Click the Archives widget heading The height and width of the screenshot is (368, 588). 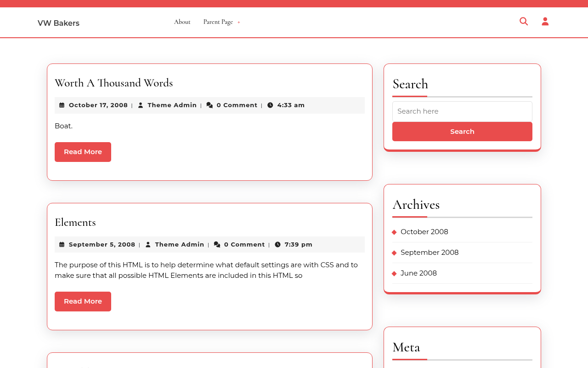(x=416, y=205)
